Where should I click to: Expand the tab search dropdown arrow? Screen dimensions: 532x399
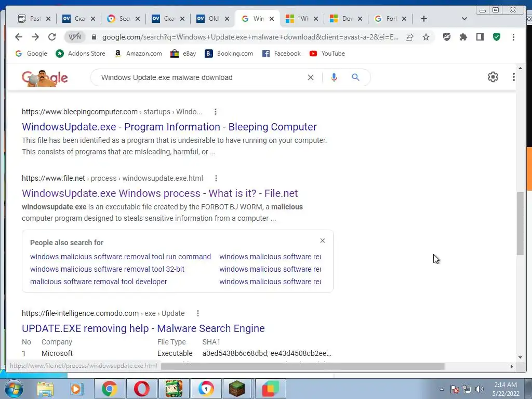click(464, 19)
